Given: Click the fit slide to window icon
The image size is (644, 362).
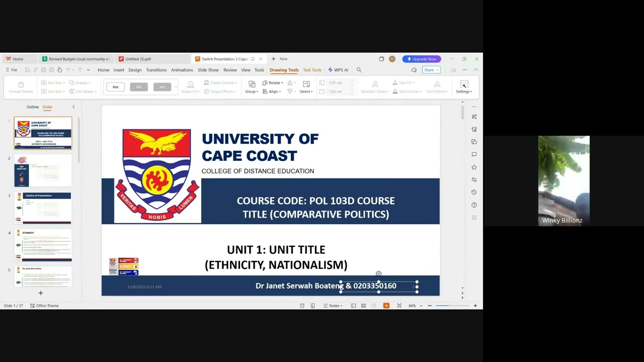Looking at the screenshot, I should click(x=399, y=306).
